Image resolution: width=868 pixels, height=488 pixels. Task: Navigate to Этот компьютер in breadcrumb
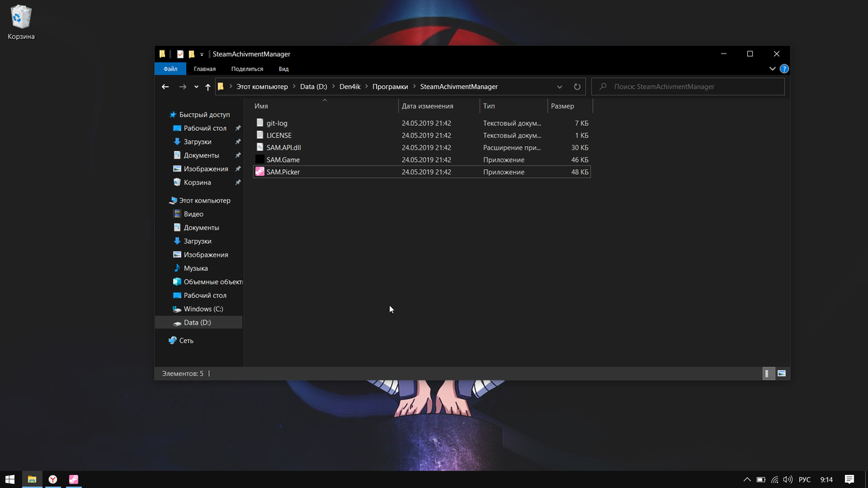(x=262, y=87)
